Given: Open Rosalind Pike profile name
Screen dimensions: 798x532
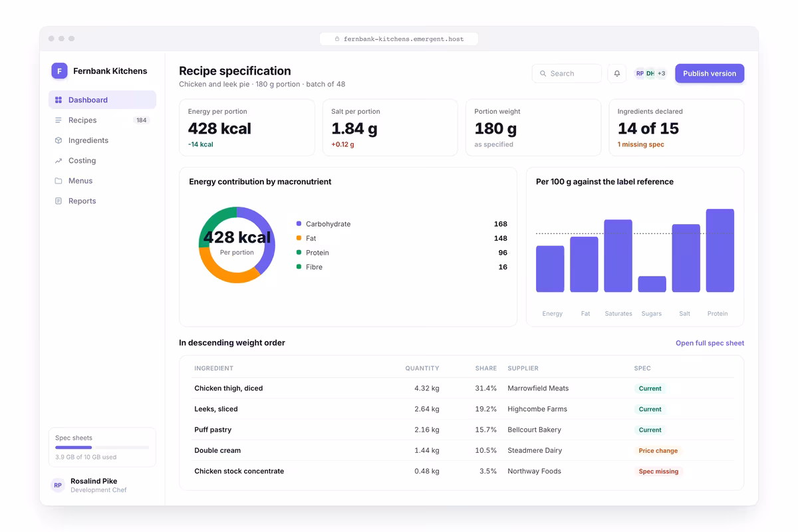Looking at the screenshot, I should (x=94, y=481).
